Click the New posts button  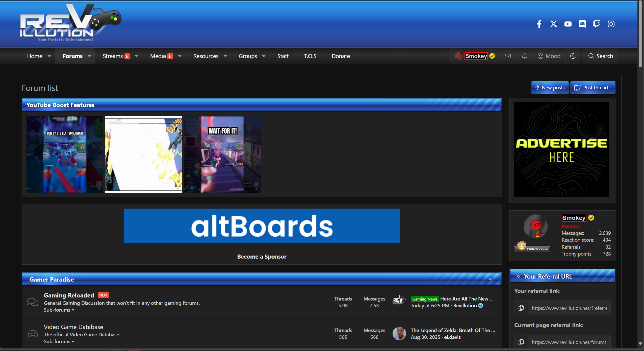pyautogui.click(x=550, y=88)
